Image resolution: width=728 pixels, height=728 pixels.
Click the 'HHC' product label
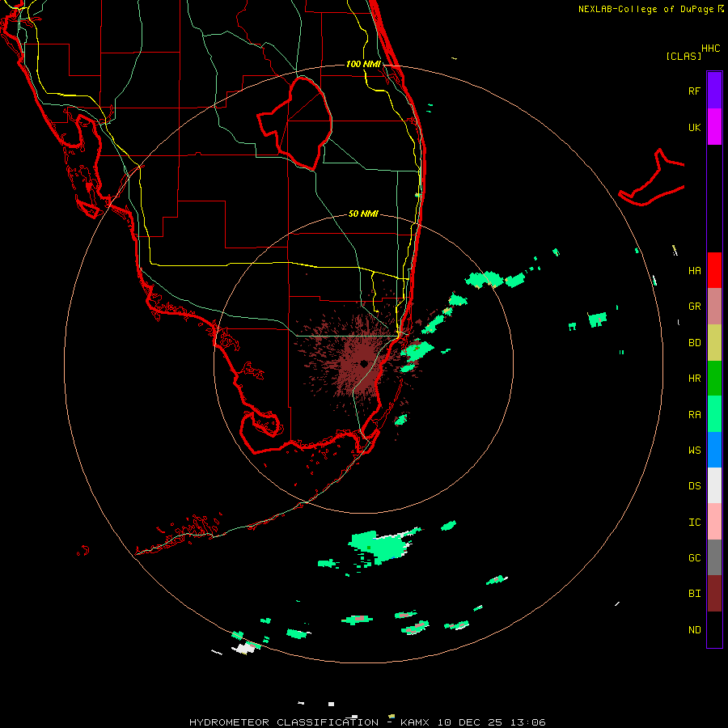[710, 49]
